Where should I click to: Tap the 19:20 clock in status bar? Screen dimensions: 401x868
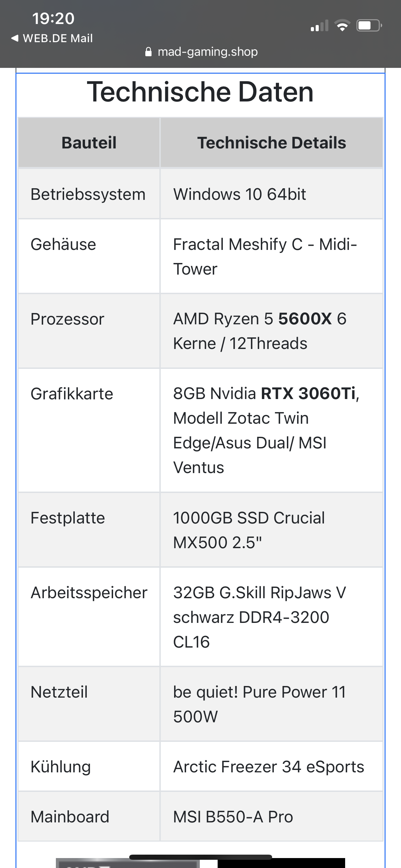[53, 19]
